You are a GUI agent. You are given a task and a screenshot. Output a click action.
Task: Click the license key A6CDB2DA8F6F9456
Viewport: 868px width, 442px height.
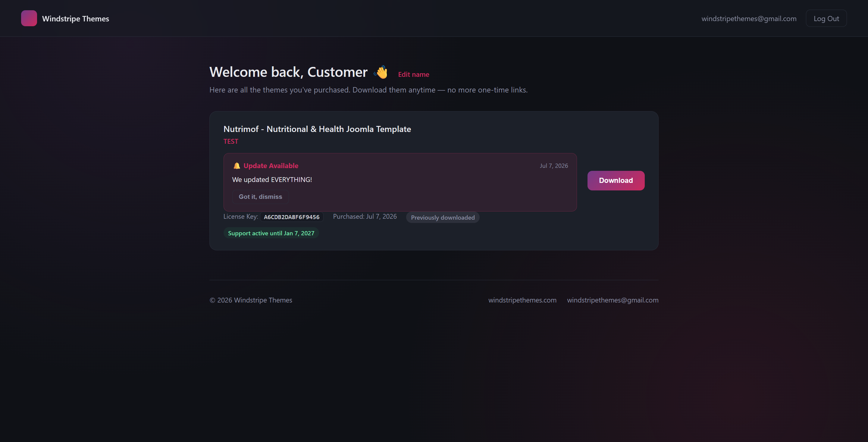[x=291, y=217]
